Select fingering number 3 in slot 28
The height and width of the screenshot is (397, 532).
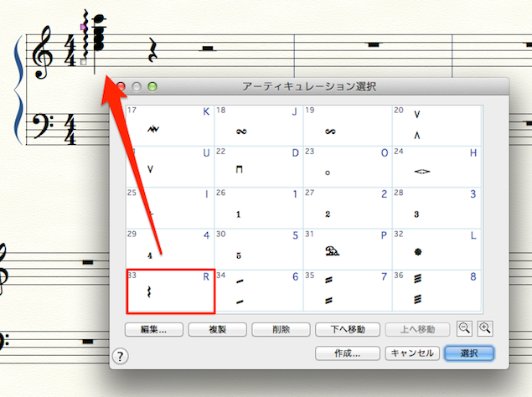(436, 209)
